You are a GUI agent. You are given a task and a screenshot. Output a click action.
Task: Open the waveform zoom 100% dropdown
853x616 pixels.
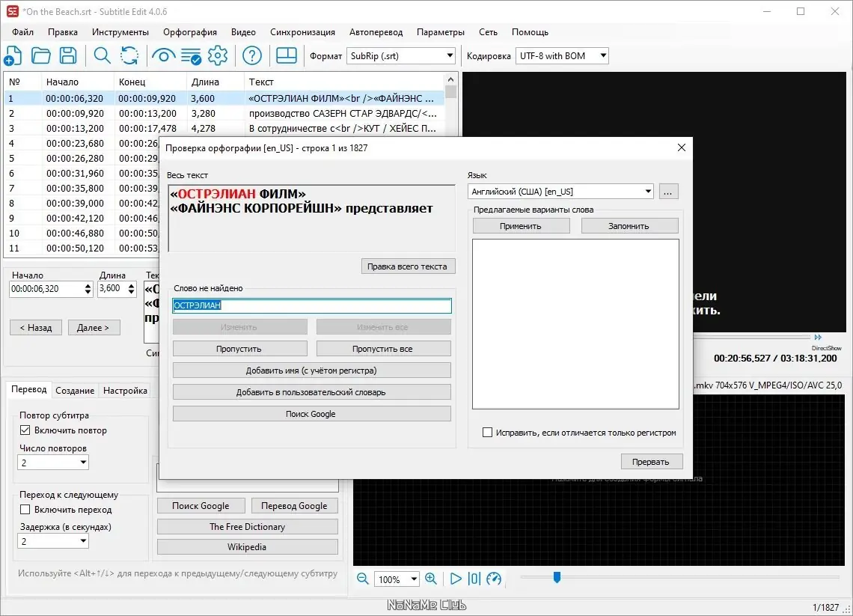click(x=397, y=579)
